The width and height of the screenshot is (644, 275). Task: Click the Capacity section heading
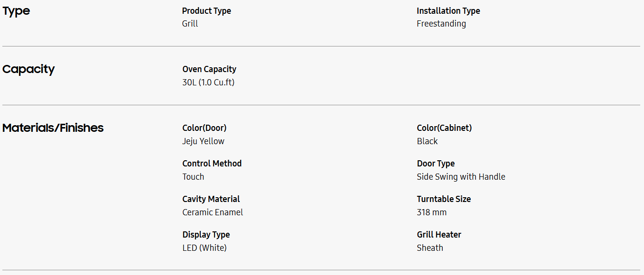28,69
